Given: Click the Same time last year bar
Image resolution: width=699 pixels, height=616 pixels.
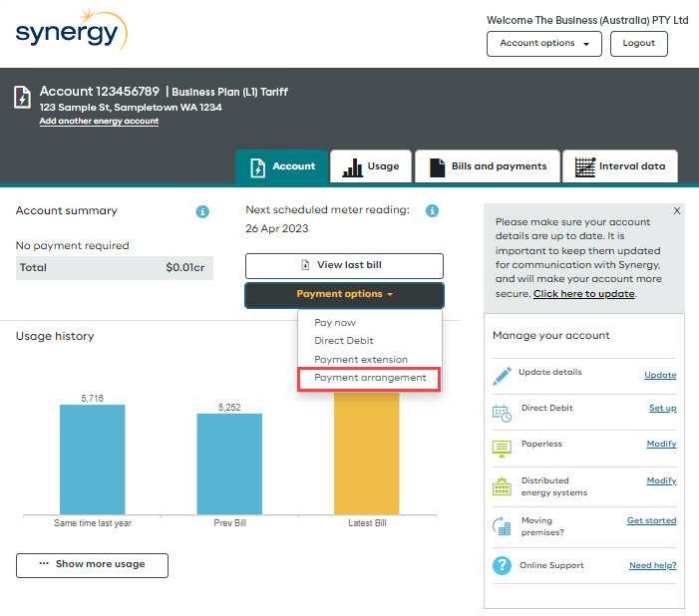Looking at the screenshot, I should point(93,460).
